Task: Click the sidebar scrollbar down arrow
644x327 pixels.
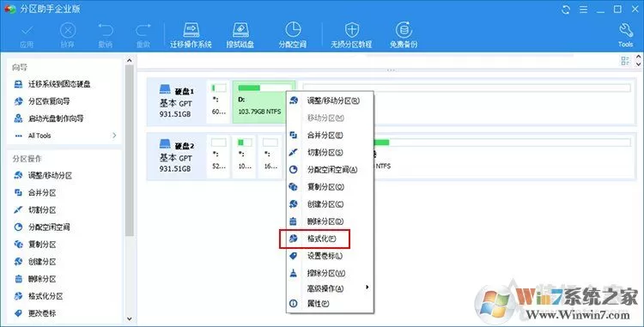Action: click(130, 318)
